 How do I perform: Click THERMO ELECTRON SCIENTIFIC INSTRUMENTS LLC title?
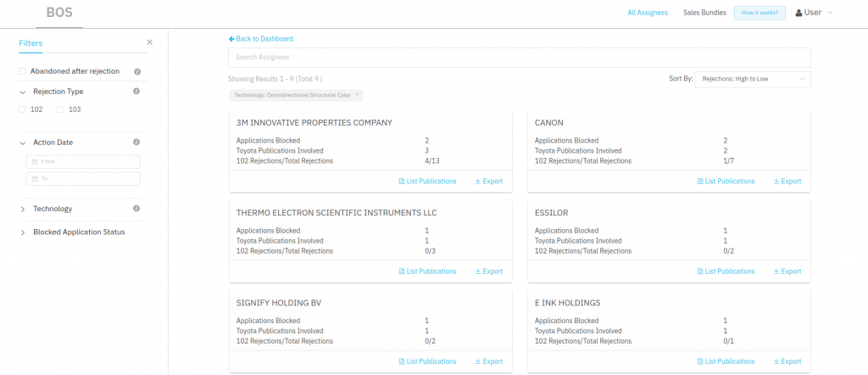click(x=337, y=213)
